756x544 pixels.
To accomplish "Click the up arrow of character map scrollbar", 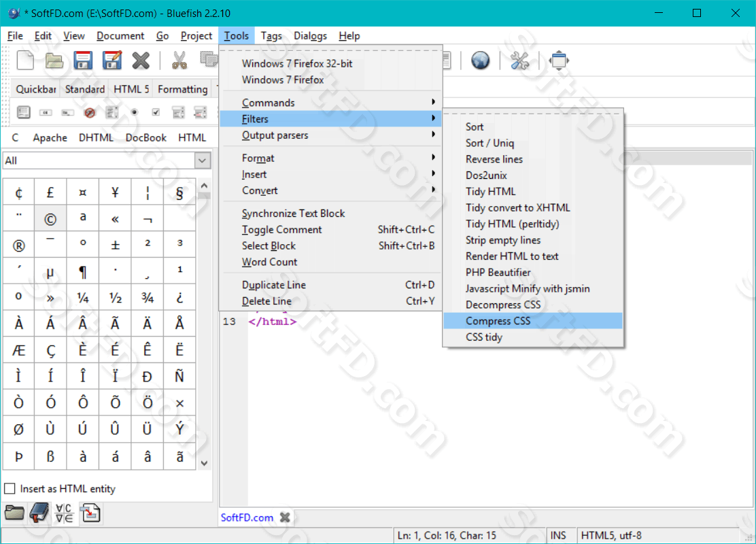I will point(204,186).
